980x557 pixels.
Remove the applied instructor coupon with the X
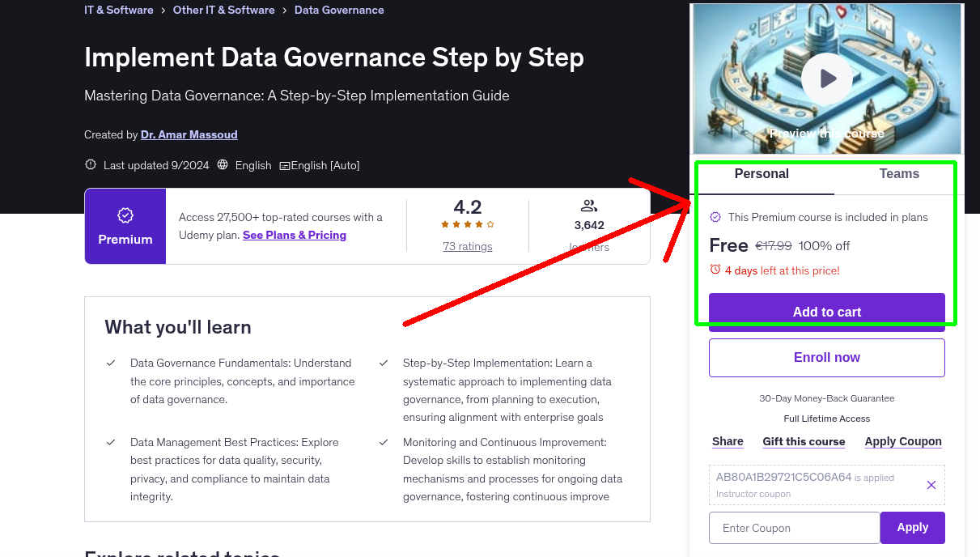coord(931,484)
